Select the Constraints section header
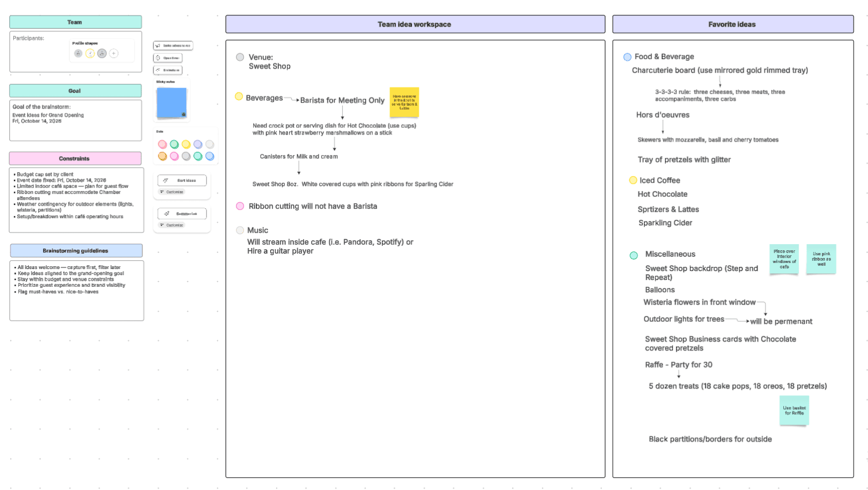Screen dimensions: 868x490 [75, 158]
